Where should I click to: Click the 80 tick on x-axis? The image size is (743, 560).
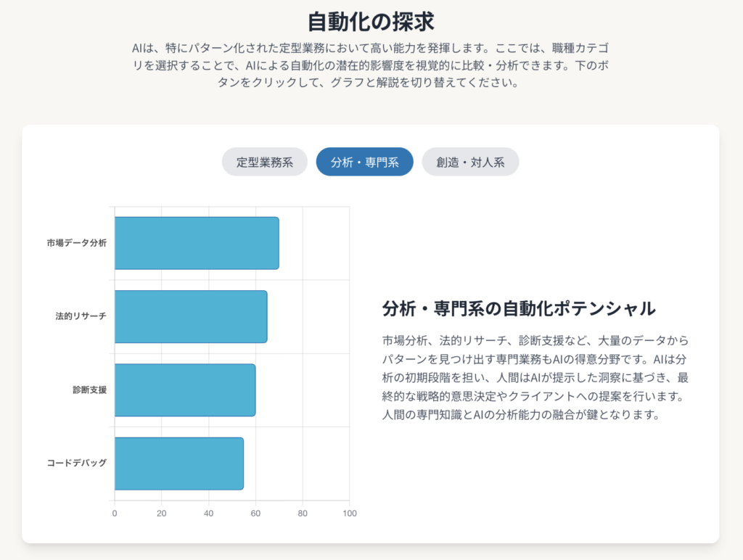tap(303, 514)
